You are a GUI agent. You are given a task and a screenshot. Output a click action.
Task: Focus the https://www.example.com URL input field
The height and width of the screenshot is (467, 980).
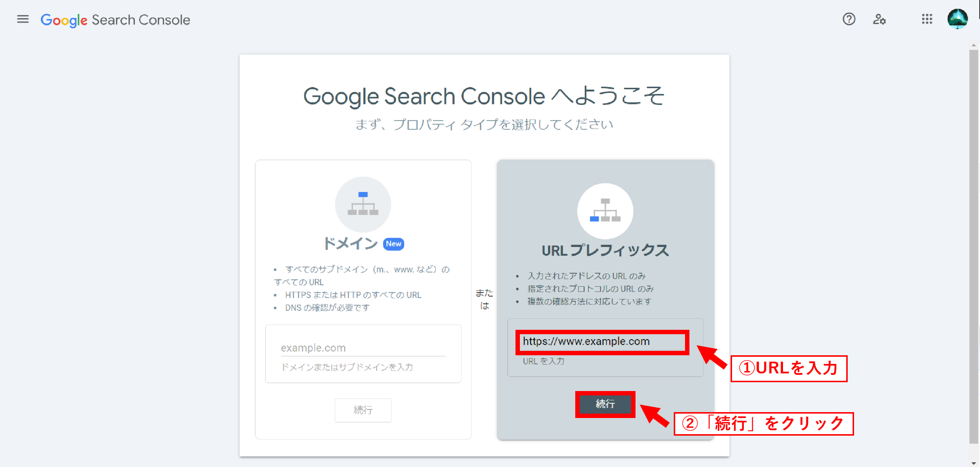point(602,342)
